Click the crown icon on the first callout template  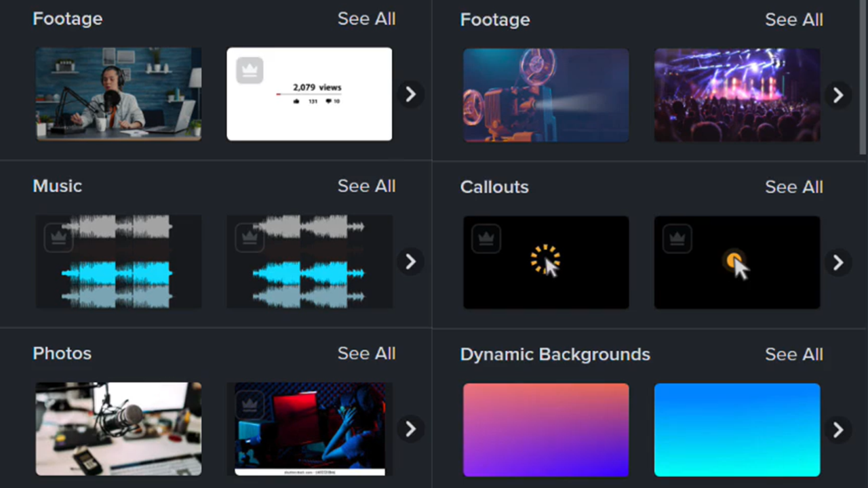[x=486, y=238]
